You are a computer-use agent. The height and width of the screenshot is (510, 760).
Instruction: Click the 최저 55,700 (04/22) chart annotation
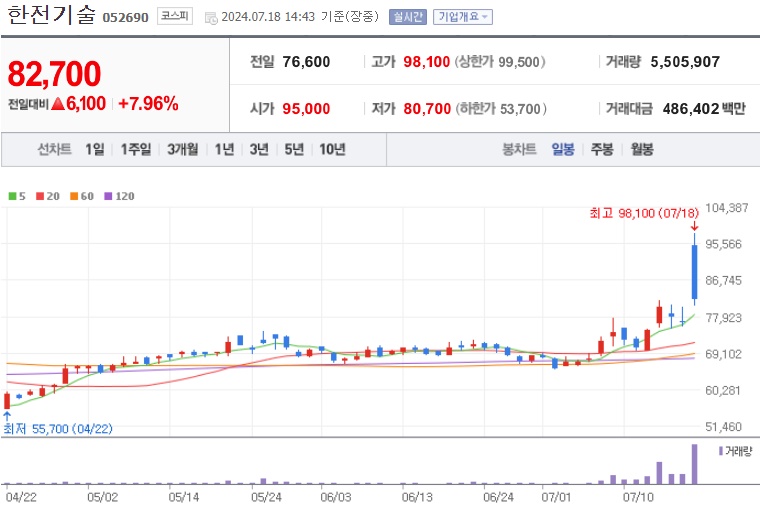click(58, 429)
